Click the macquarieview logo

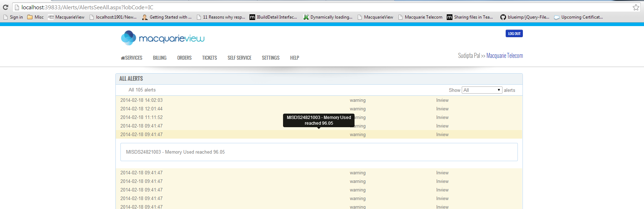tap(163, 38)
